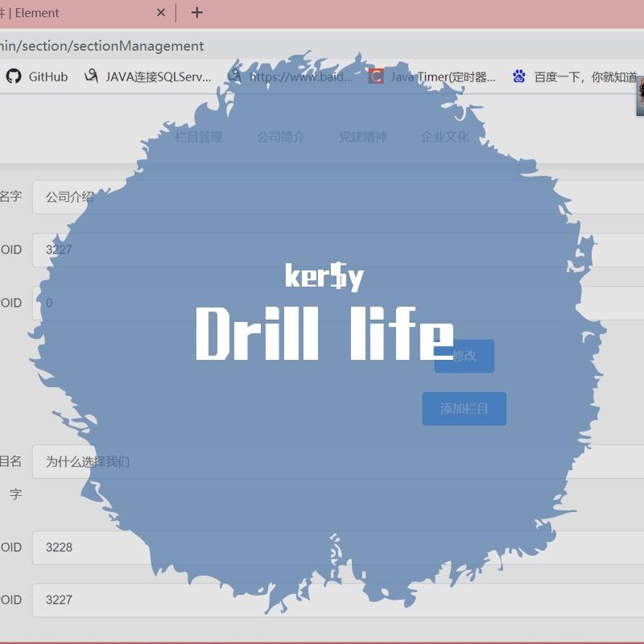Focus the field containing 为什么选择我们
Viewport: 644px width, 644px height.
coord(338,461)
